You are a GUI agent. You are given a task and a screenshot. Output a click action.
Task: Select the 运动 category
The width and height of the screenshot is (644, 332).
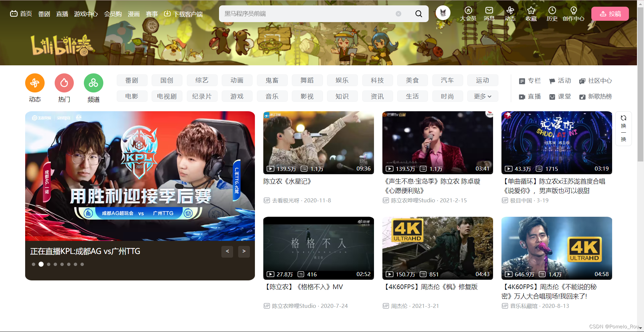[482, 80]
